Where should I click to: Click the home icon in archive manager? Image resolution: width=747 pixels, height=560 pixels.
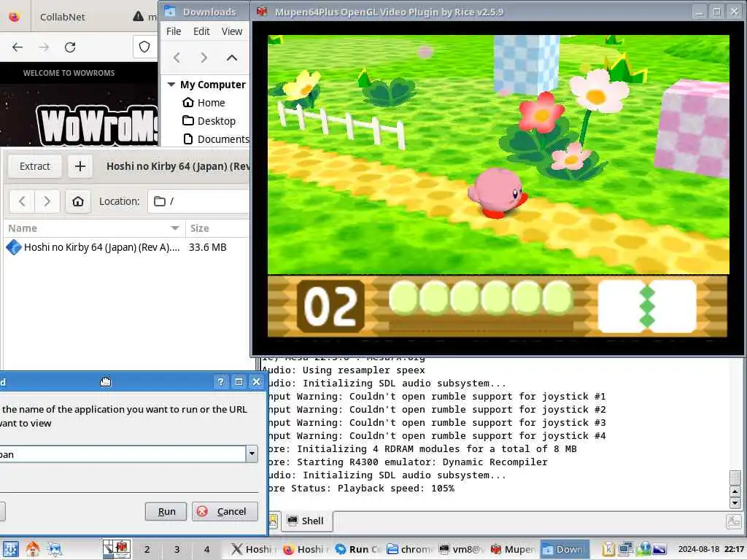pos(78,201)
